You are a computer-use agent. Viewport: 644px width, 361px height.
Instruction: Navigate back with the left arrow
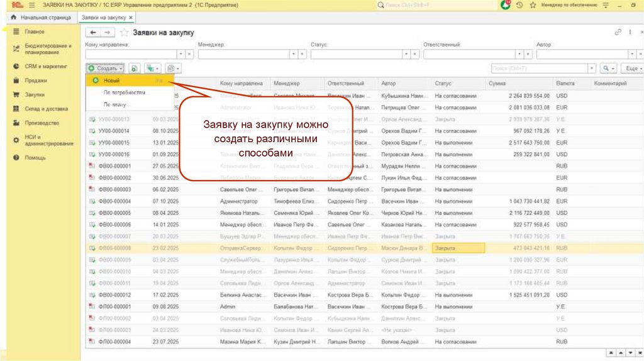click(93, 33)
